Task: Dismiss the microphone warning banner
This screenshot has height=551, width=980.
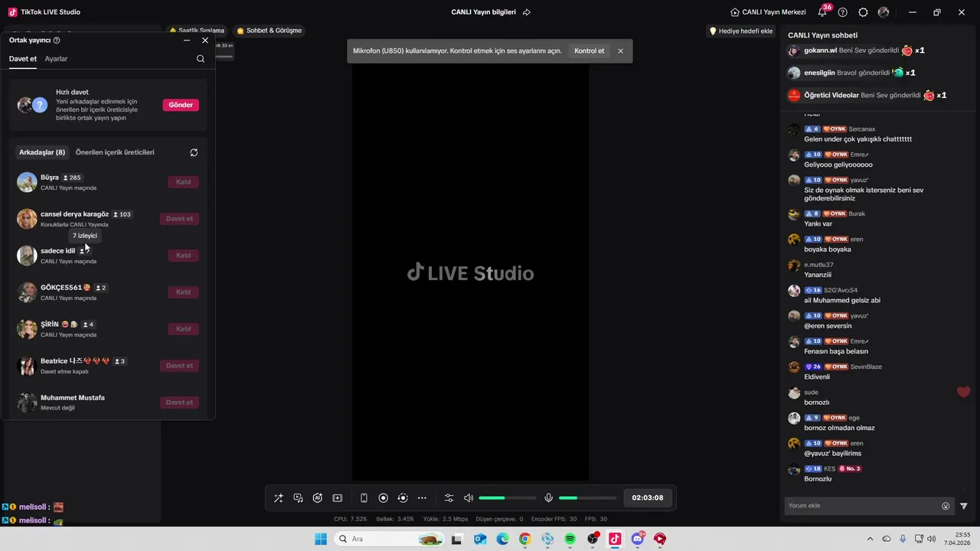Action: tap(621, 51)
